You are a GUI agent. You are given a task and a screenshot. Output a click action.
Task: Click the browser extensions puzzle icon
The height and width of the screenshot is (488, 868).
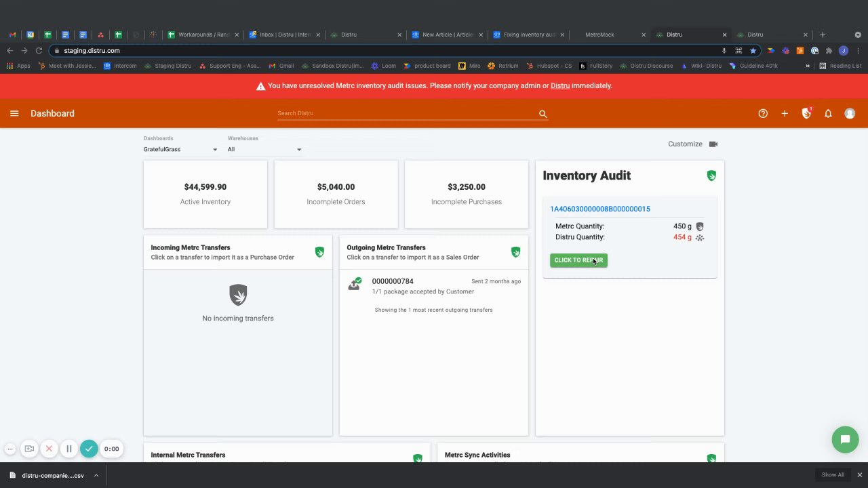(829, 50)
